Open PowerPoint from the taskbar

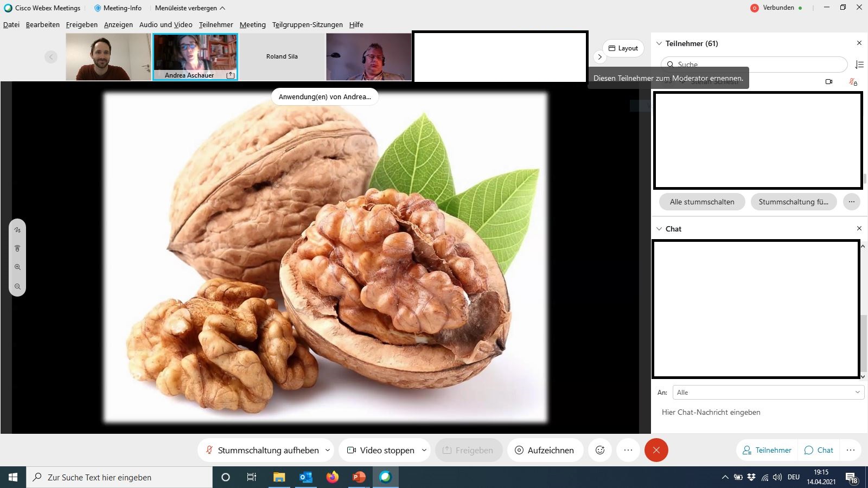click(x=359, y=477)
